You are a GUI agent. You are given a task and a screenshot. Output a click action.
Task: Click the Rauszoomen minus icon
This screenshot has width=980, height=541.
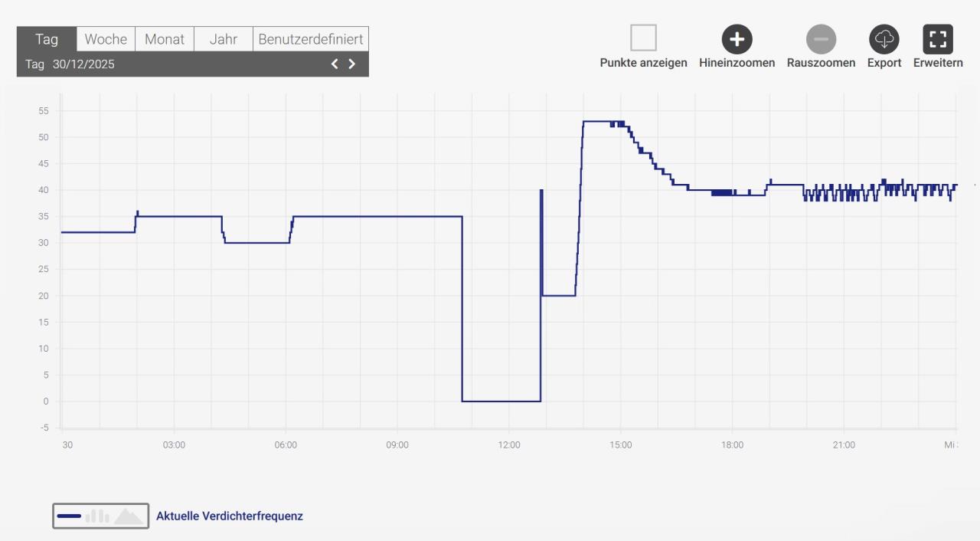point(821,39)
